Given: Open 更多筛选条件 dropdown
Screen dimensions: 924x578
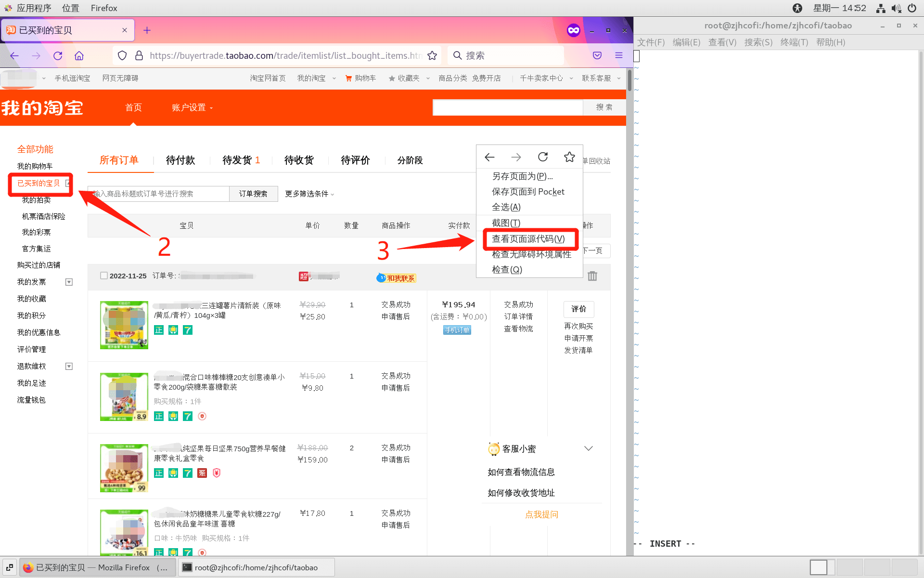Looking at the screenshot, I should [309, 194].
